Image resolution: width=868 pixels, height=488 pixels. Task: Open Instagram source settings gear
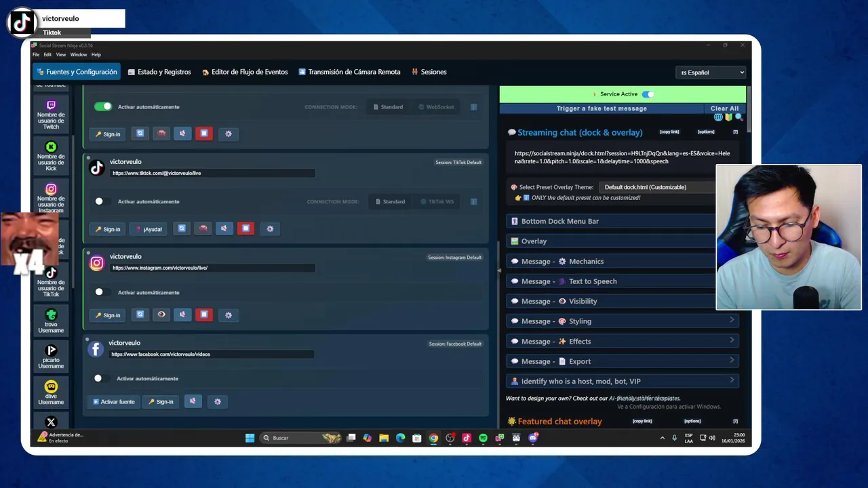(228, 315)
